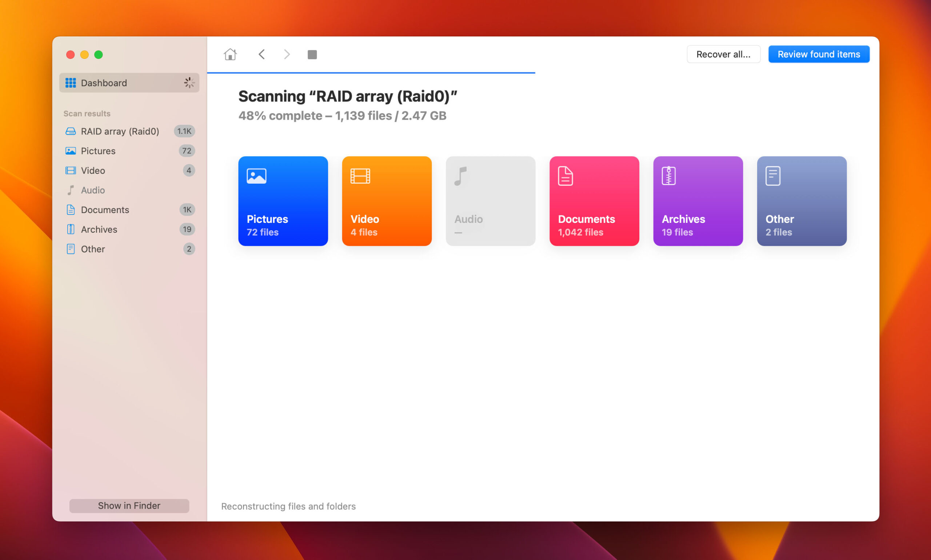Click the sidebar Video filmstrip icon
Viewport: 931px width, 560px height.
[71, 170]
